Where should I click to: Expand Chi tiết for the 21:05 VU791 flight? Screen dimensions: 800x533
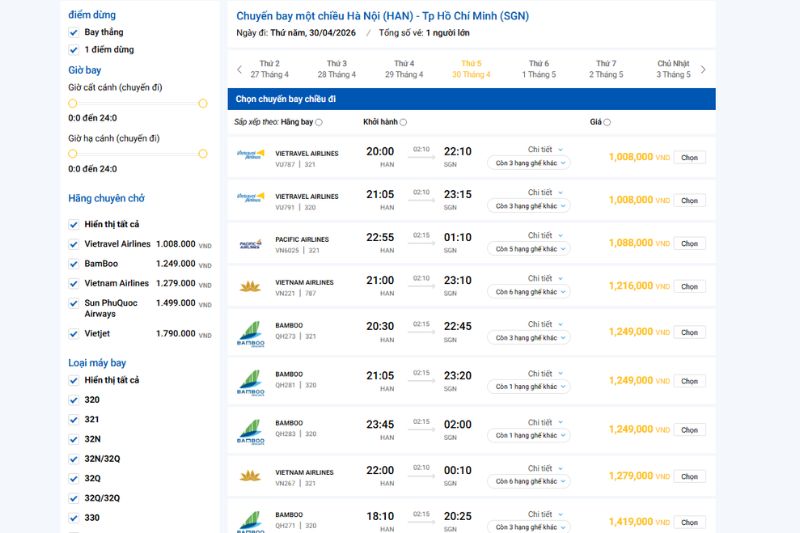tap(545, 192)
